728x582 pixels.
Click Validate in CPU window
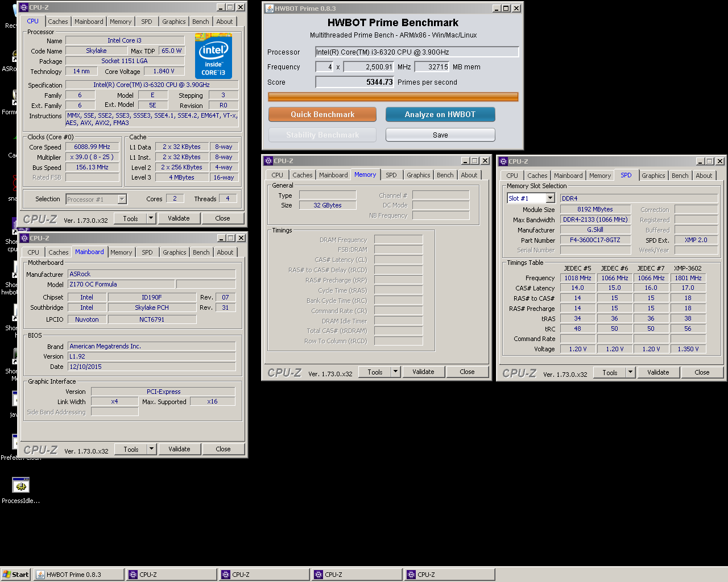click(179, 218)
